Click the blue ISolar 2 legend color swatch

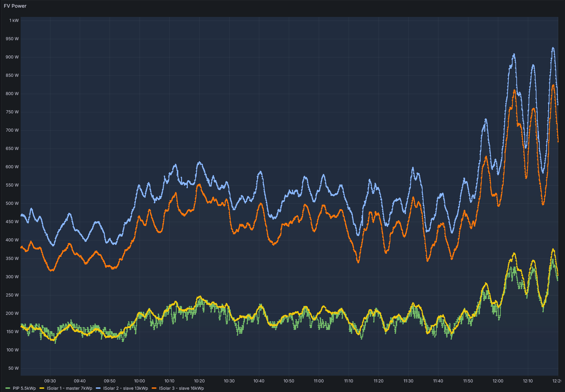[x=98, y=388]
